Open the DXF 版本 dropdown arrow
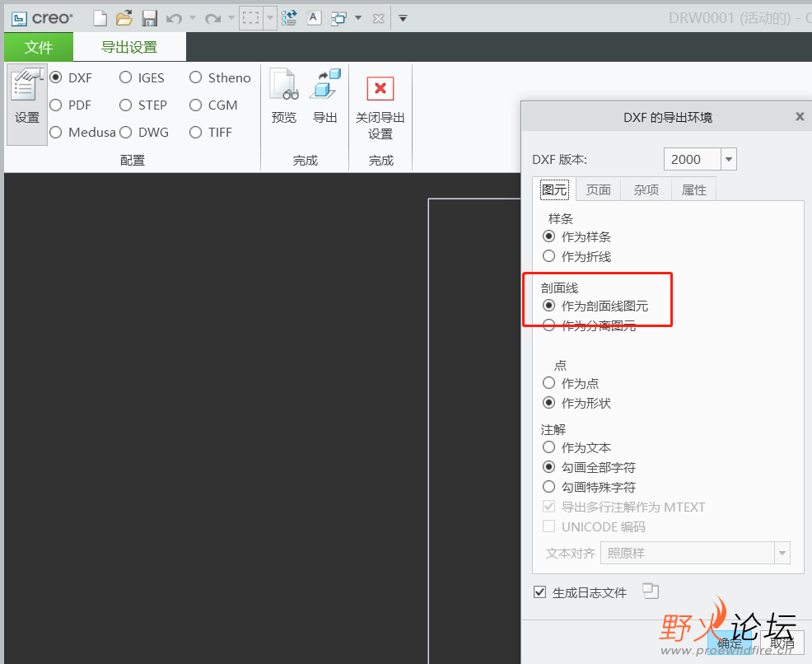Screen dimensions: 812x664 point(729,159)
